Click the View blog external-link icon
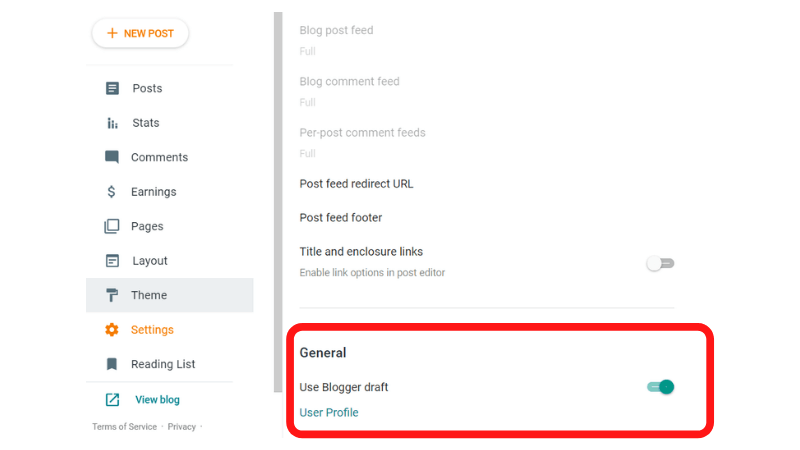 click(112, 399)
